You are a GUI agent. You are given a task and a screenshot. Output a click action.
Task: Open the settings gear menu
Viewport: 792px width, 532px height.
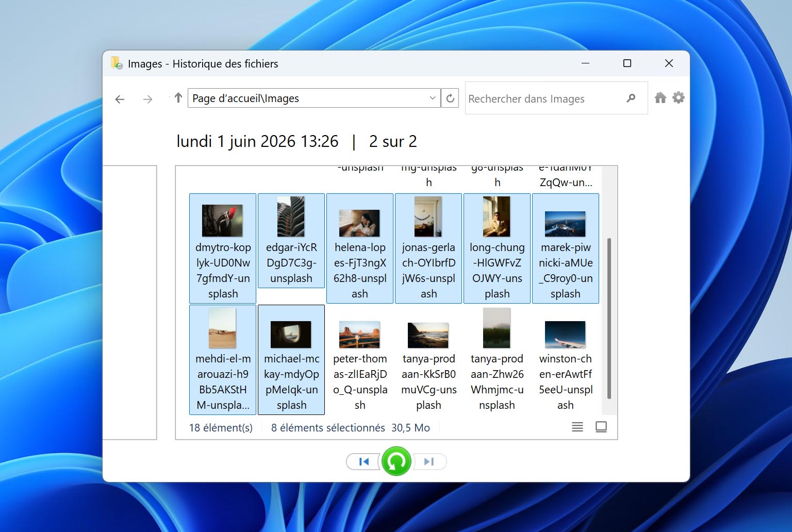(x=679, y=97)
